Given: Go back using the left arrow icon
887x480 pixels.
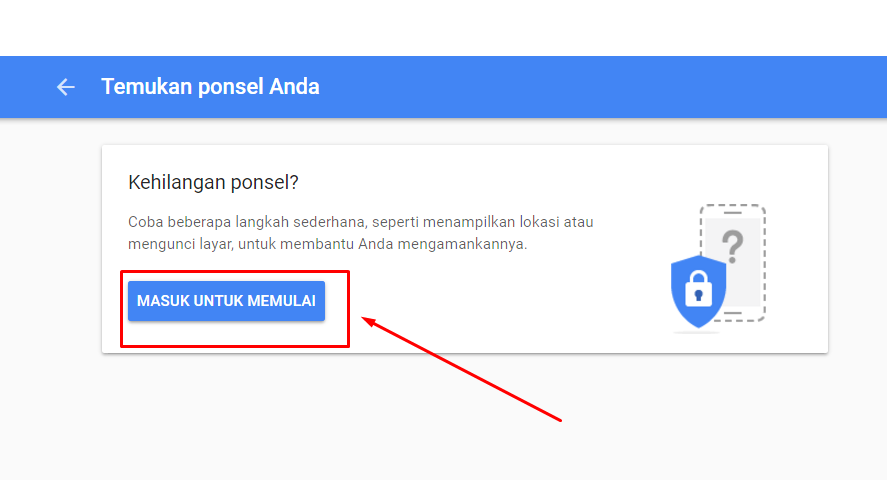Looking at the screenshot, I should pos(66,87).
